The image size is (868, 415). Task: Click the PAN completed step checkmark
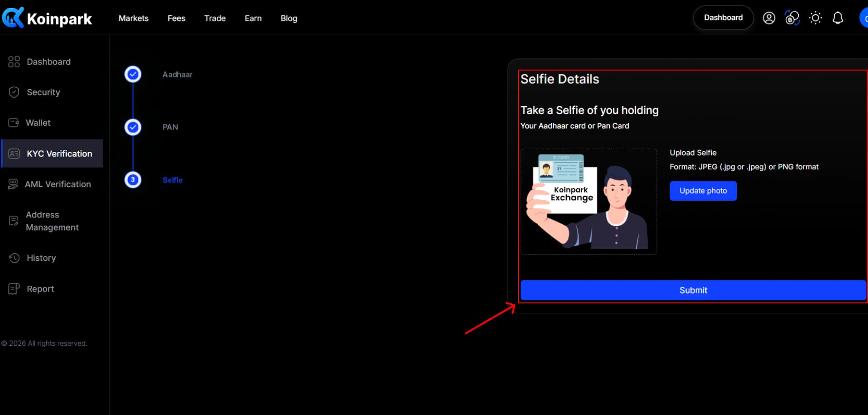tap(133, 127)
